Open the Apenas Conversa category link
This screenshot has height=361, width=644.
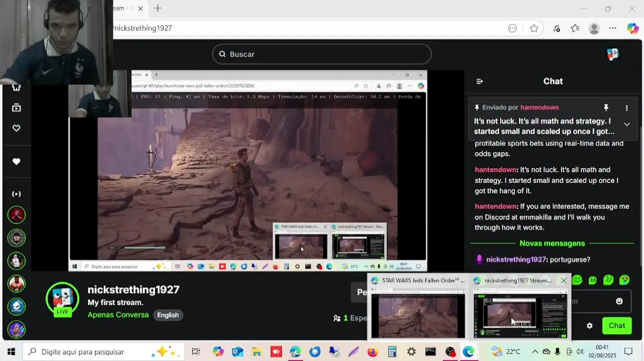[118, 315]
